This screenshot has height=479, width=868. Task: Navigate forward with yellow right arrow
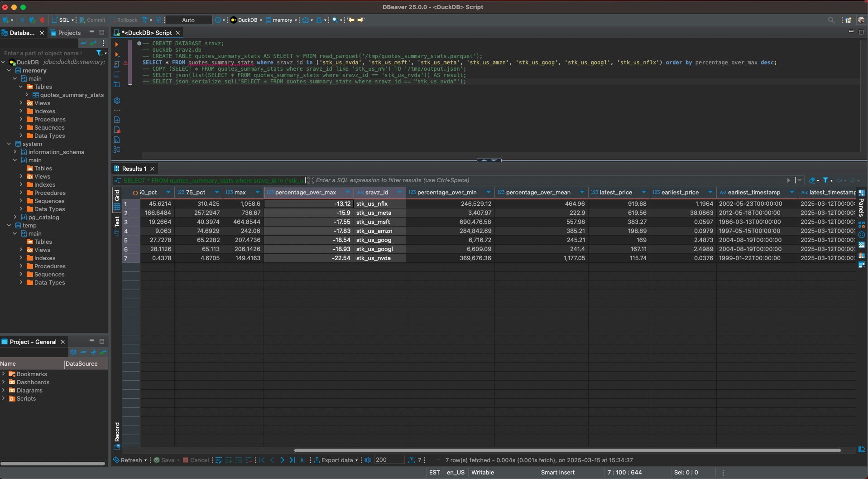tap(361, 20)
